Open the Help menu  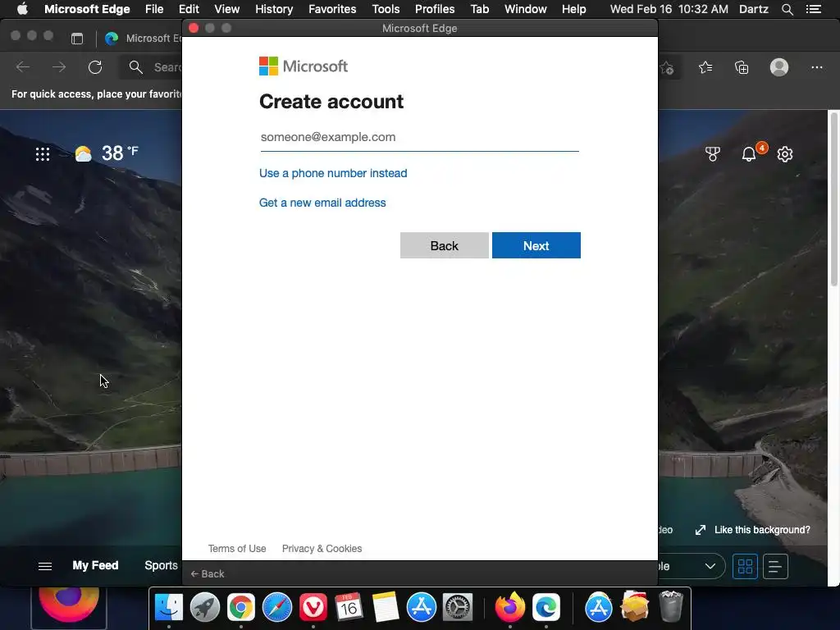click(x=573, y=9)
